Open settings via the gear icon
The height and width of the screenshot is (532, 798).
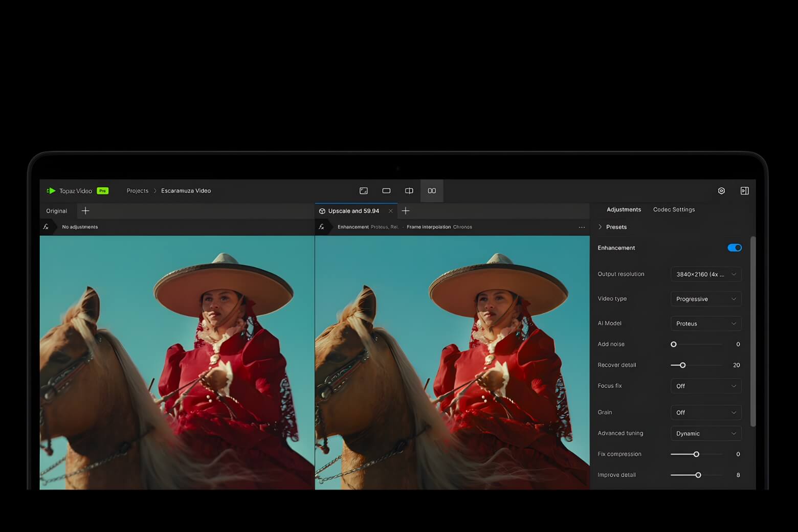click(721, 191)
